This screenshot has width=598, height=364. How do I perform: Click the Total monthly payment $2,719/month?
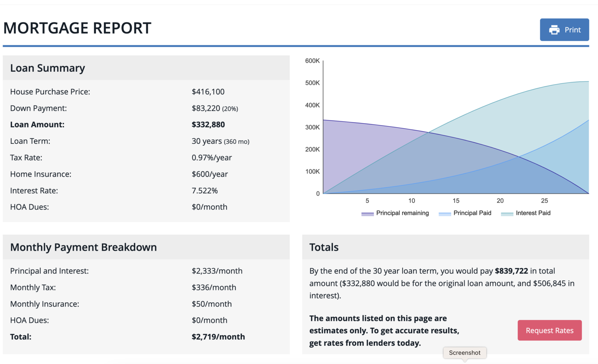[218, 336]
